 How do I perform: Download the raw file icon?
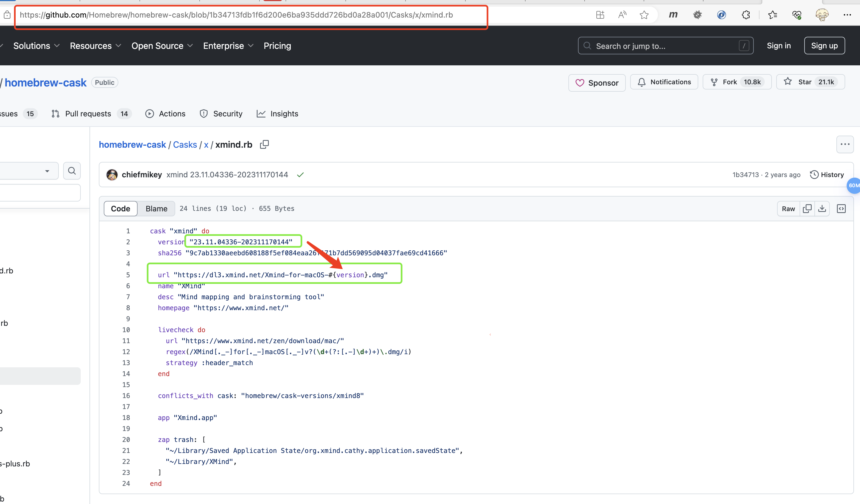tap(822, 209)
